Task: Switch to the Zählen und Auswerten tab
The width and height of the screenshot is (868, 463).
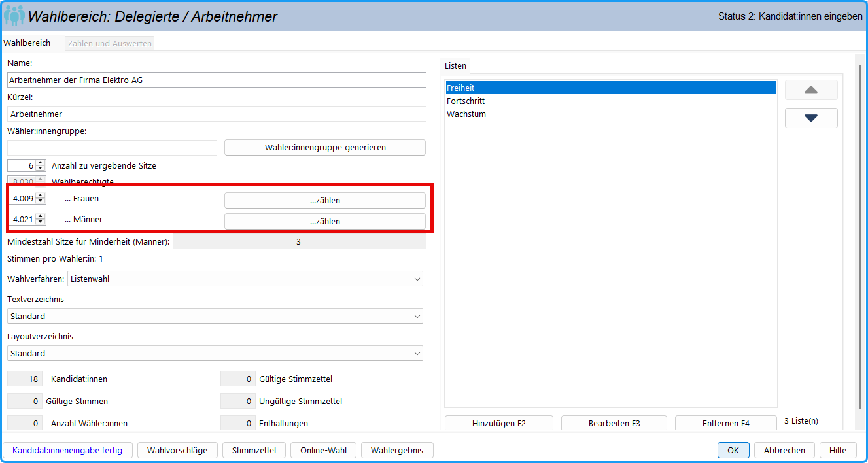Action: 110,44
